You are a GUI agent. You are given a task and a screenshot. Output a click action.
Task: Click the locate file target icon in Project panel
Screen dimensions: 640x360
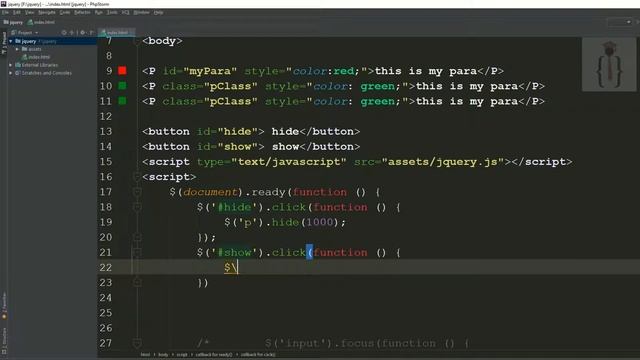tap(64, 33)
